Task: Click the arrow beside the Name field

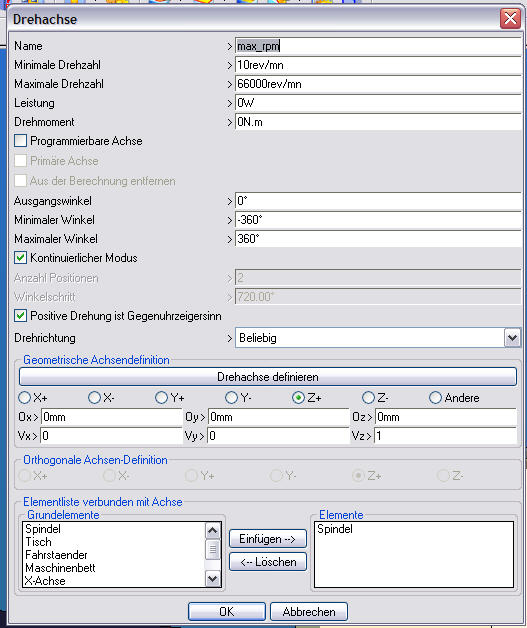Action: click(229, 46)
